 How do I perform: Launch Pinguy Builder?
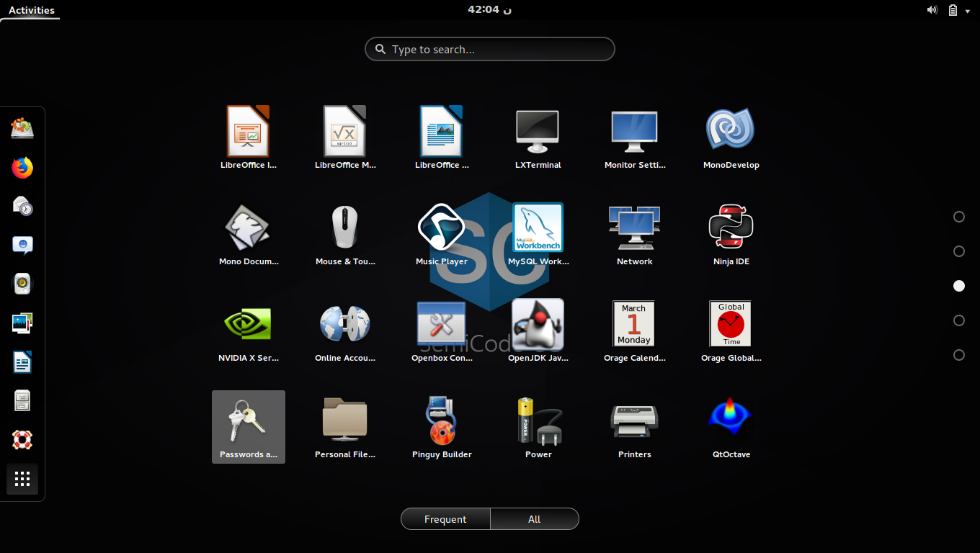click(x=442, y=426)
